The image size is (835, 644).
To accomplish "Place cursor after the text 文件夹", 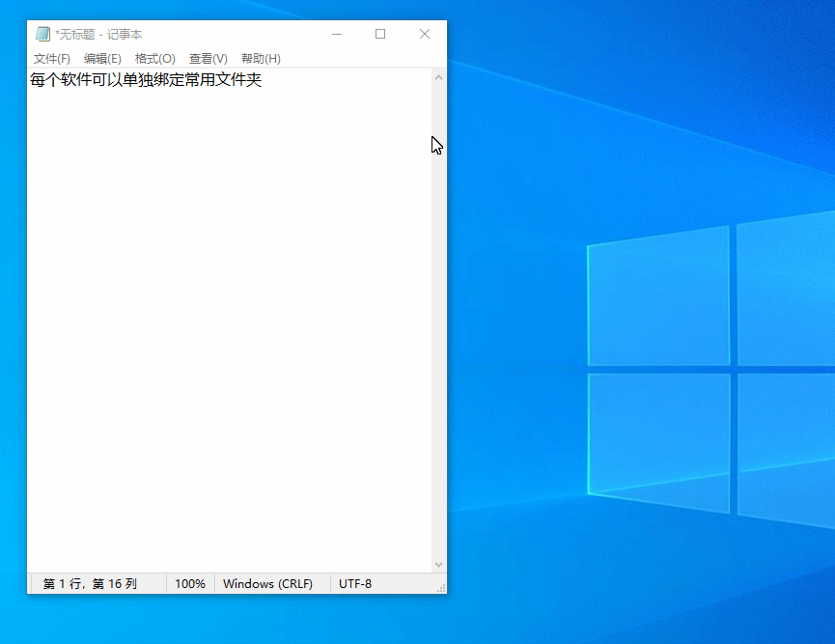I will point(263,80).
